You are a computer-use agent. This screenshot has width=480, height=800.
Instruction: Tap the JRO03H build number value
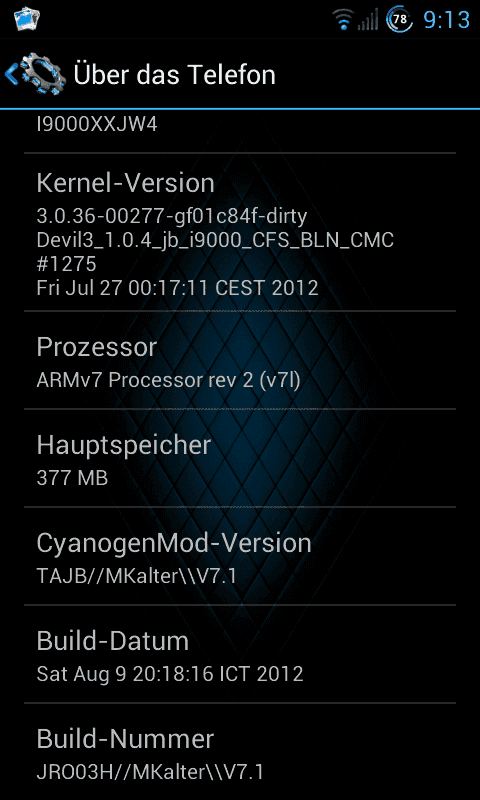pos(150,772)
